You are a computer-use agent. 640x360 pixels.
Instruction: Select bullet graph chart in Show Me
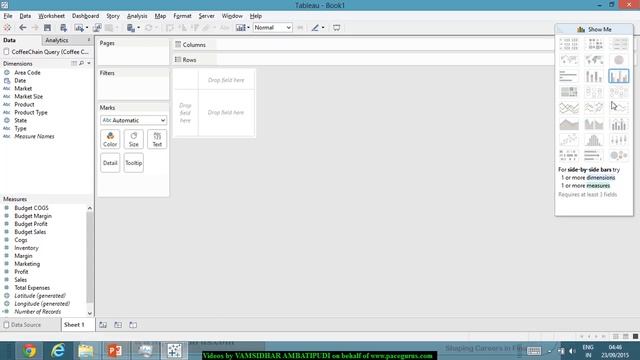(594, 156)
